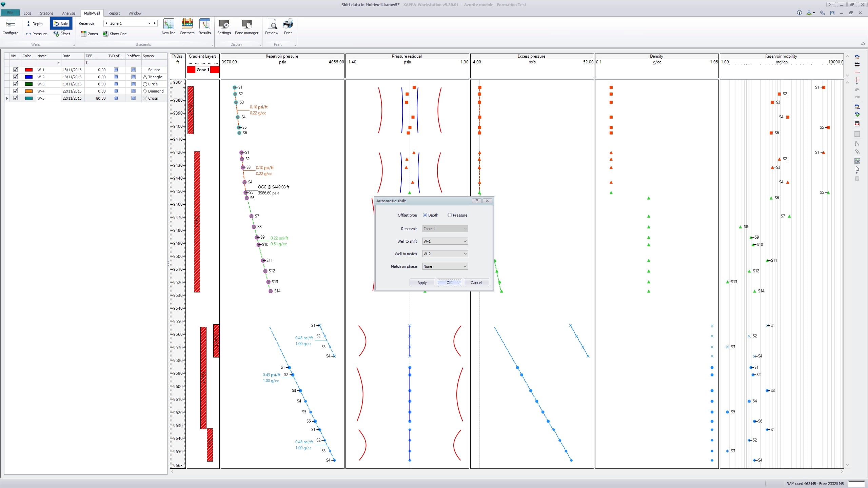Open the Contacts tool
This screenshot has height=488, width=868.
pos(187,27)
